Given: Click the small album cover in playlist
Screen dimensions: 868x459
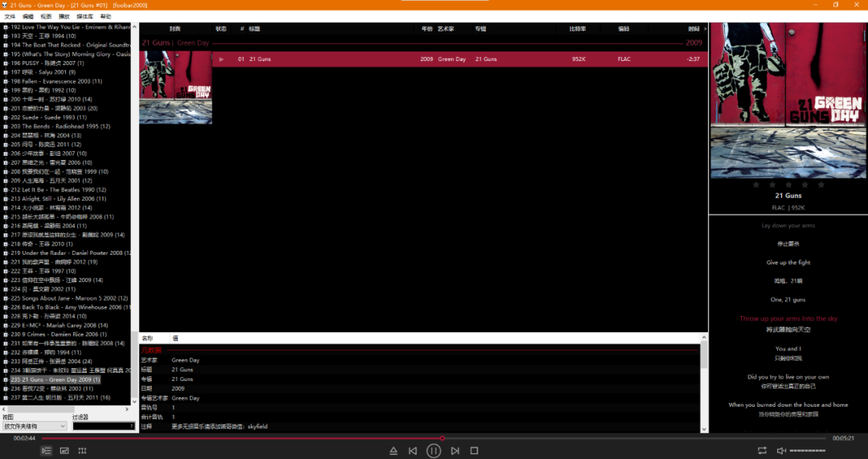Looking at the screenshot, I should pyautogui.click(x=175, y=88).
